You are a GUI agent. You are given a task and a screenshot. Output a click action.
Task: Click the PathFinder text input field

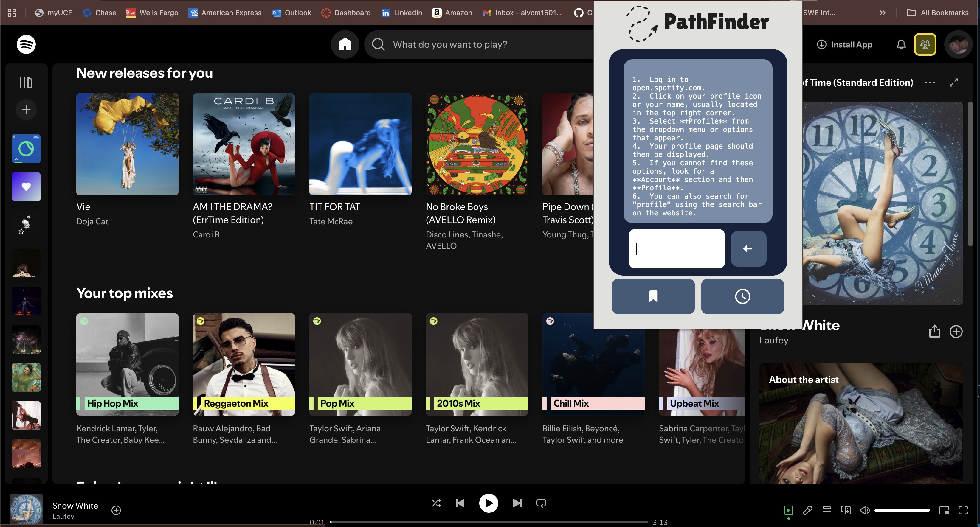676,249
